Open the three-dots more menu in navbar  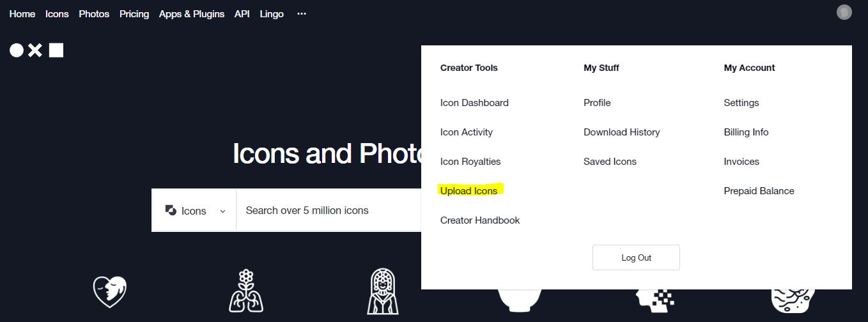pos(302,13)
